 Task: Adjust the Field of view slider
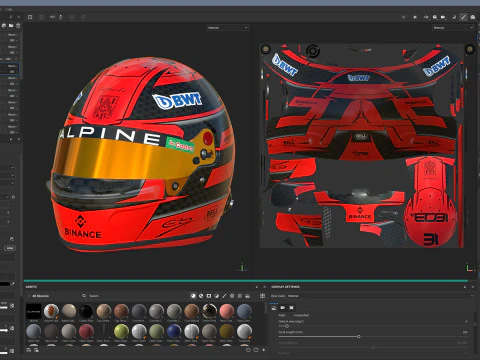287,326
